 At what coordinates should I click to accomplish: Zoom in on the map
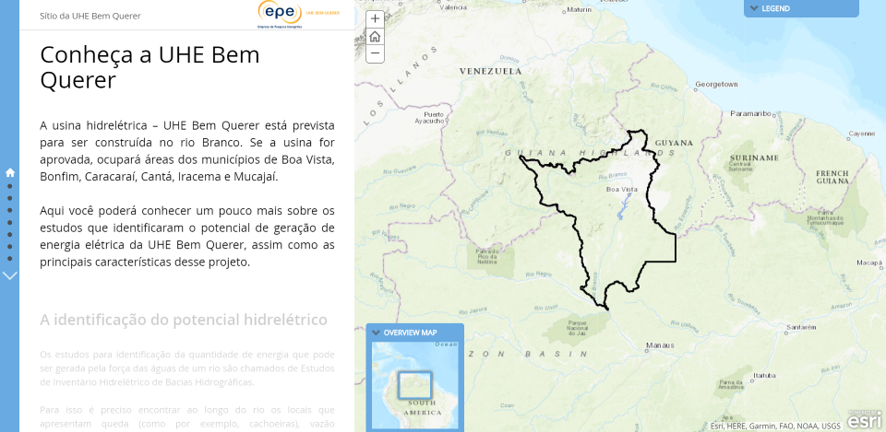[375, 18]
